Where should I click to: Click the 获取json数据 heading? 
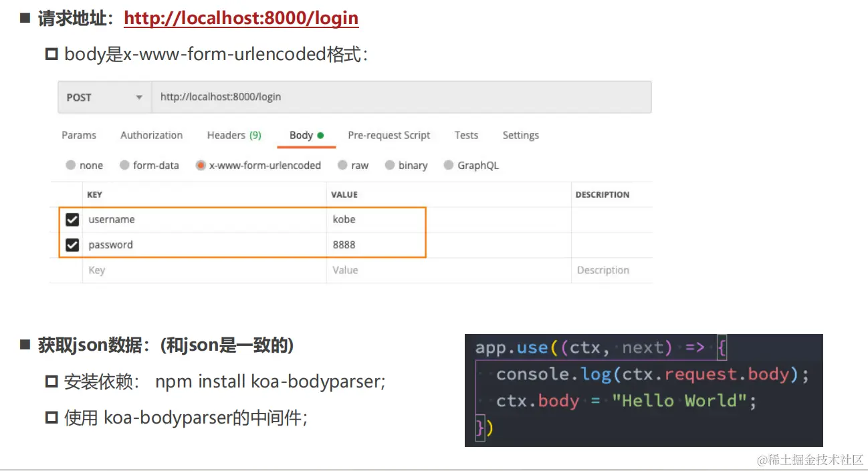tap(166, 345)
